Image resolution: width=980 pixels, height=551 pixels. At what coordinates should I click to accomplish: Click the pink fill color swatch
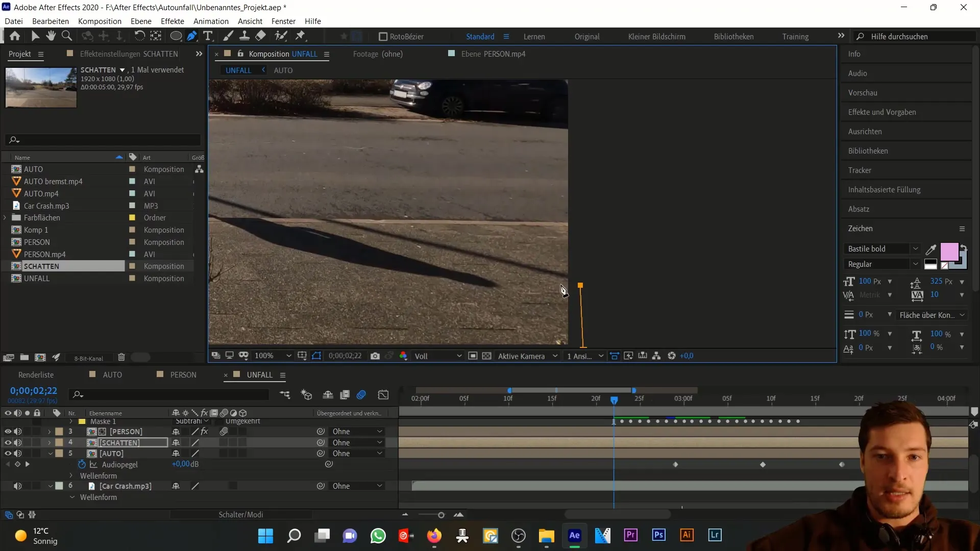click(949, 252)
